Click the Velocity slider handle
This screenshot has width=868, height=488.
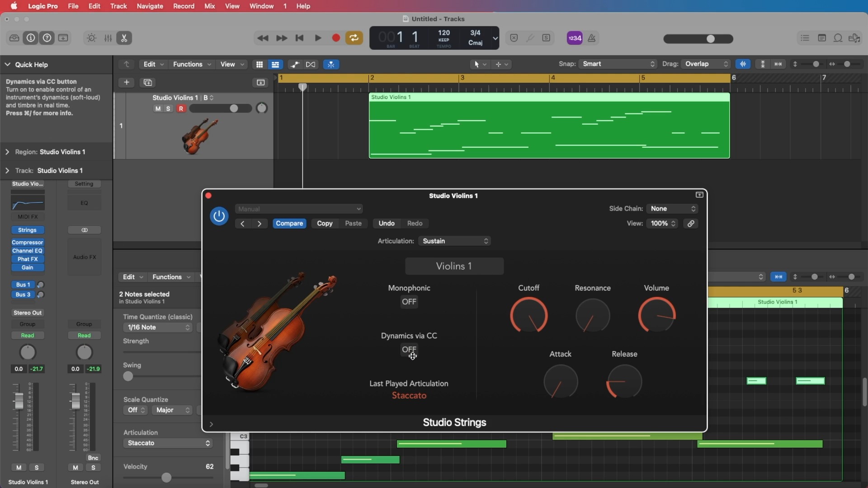point(166,478)
